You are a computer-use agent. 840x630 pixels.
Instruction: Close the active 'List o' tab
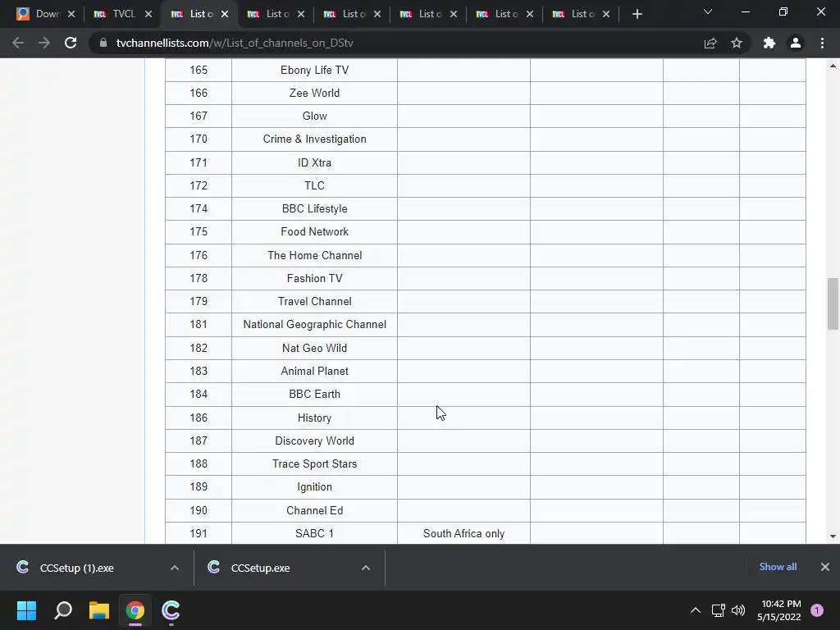pos(225,14)
